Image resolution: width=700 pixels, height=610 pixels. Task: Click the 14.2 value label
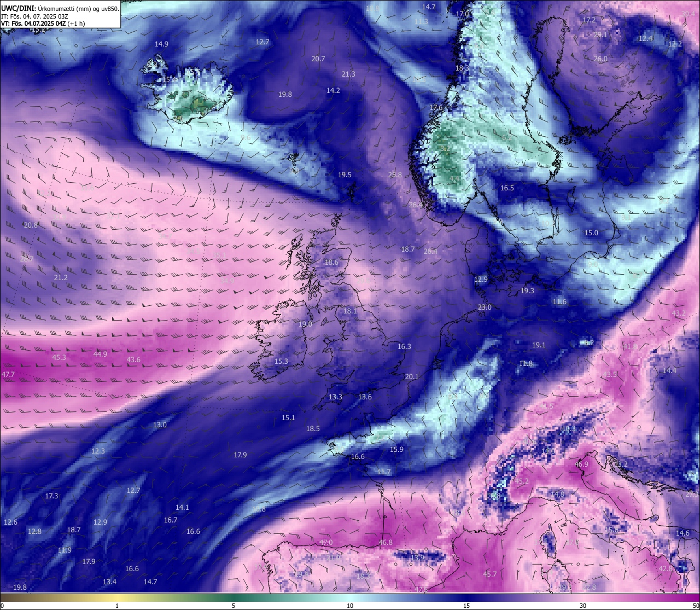click(333, 90)
